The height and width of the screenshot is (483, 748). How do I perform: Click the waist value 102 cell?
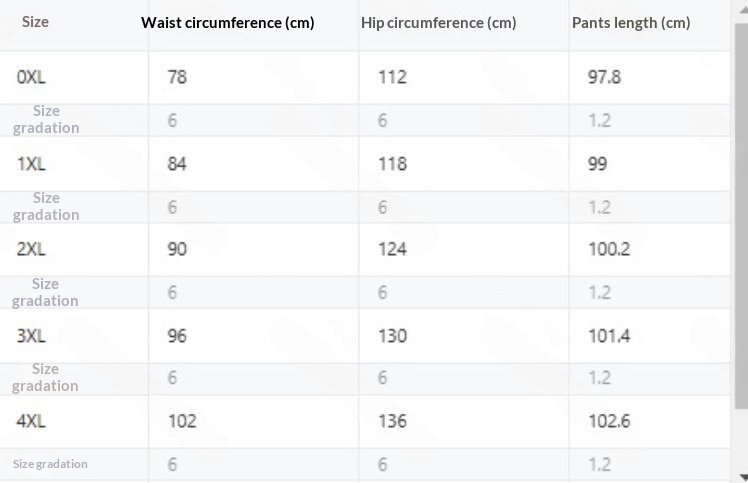pyautogui.click(x=181, y=421)
